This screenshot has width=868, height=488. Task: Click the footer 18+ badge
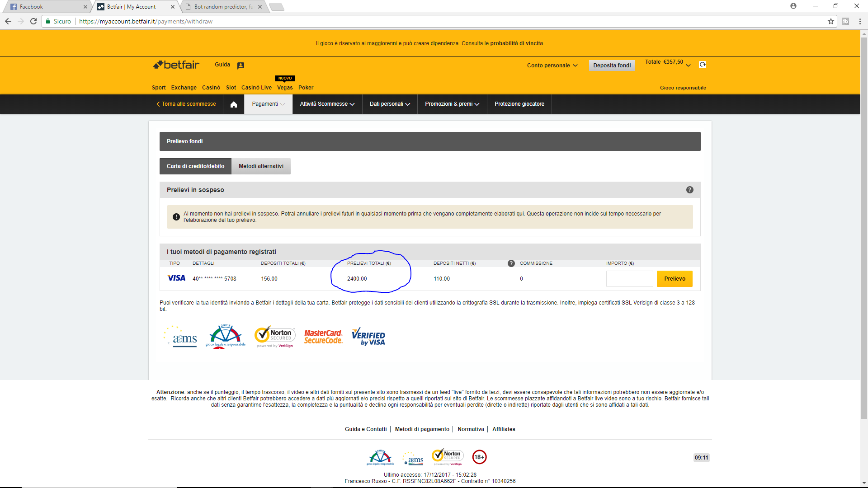480,457
